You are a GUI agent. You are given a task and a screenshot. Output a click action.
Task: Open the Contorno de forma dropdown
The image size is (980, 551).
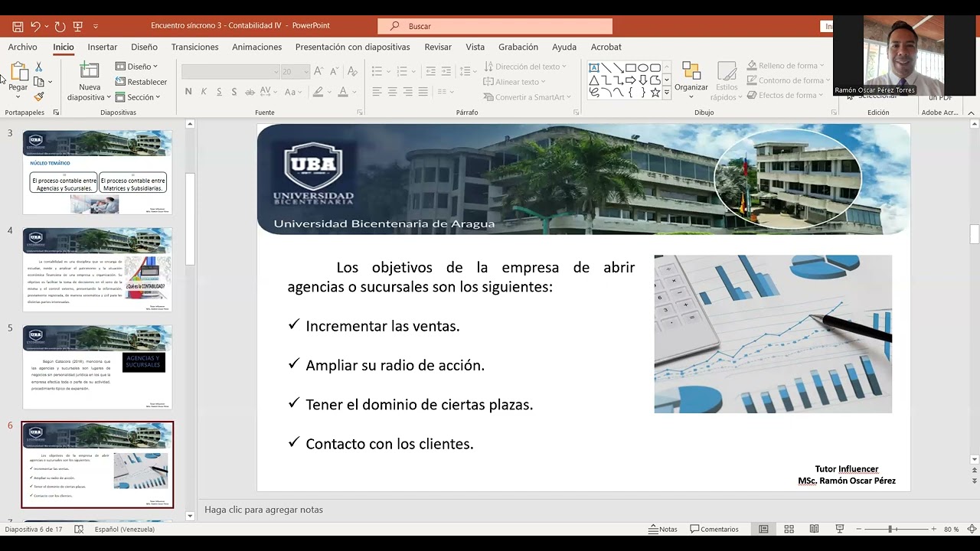pos(789,80)
